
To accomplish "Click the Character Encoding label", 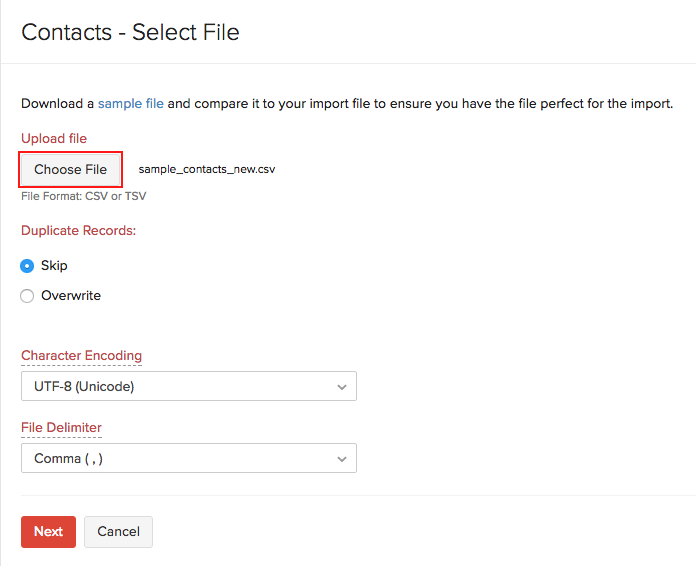I will (x=81, y=355).
